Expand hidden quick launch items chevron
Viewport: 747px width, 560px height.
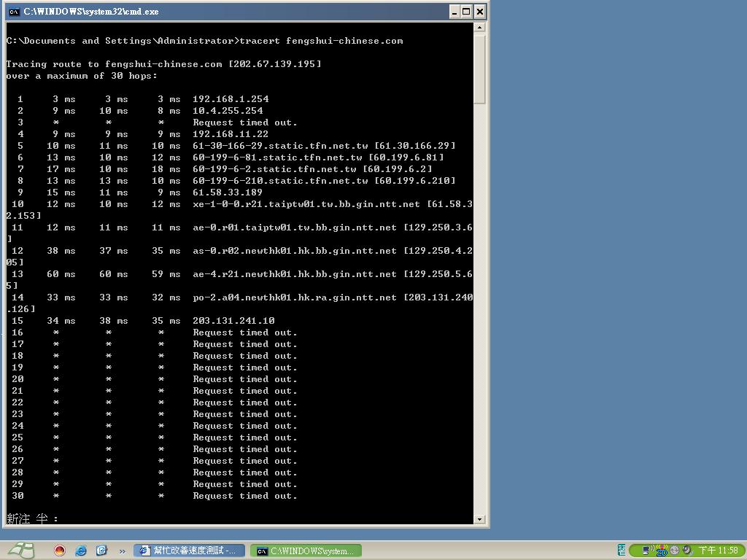[x=122, y=551]
